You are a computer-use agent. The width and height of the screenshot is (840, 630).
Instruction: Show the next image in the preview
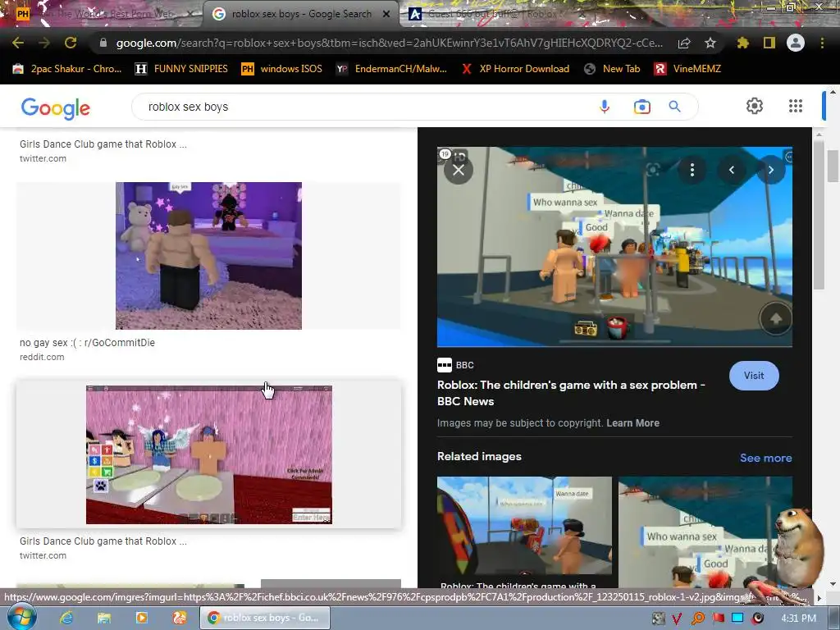click(771, 171)
